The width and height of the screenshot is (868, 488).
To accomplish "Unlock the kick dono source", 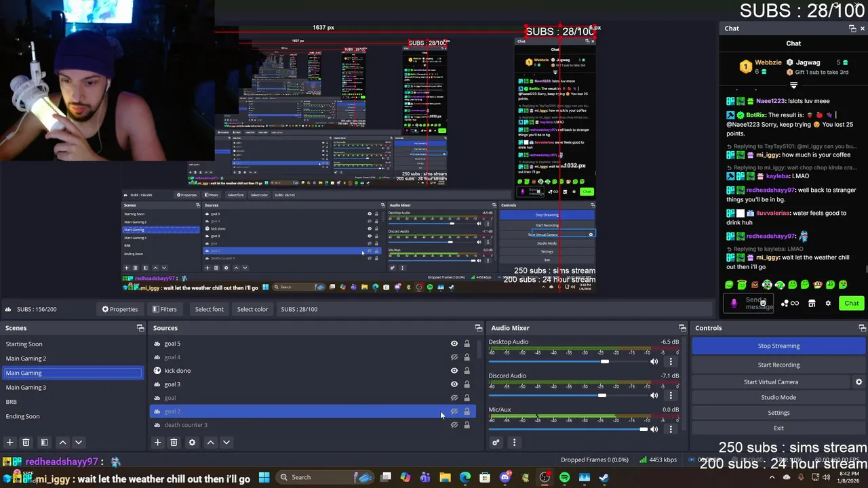I will coord(467,371).
